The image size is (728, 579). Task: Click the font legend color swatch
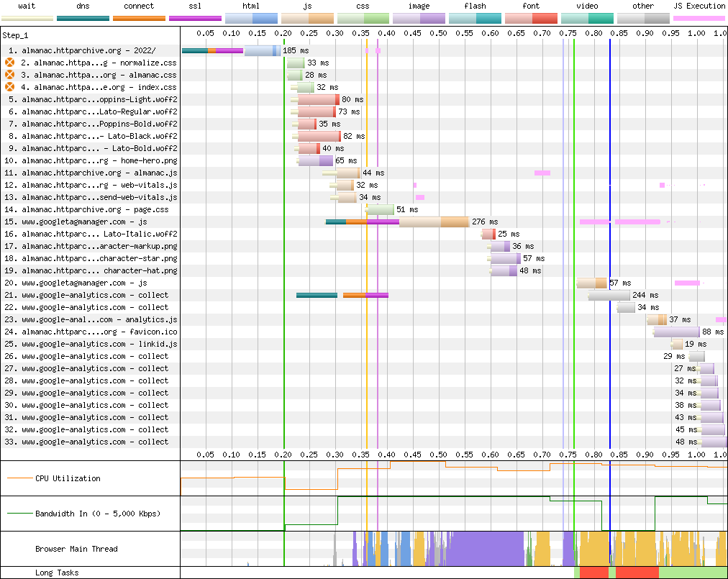click(x=530, y=18)
